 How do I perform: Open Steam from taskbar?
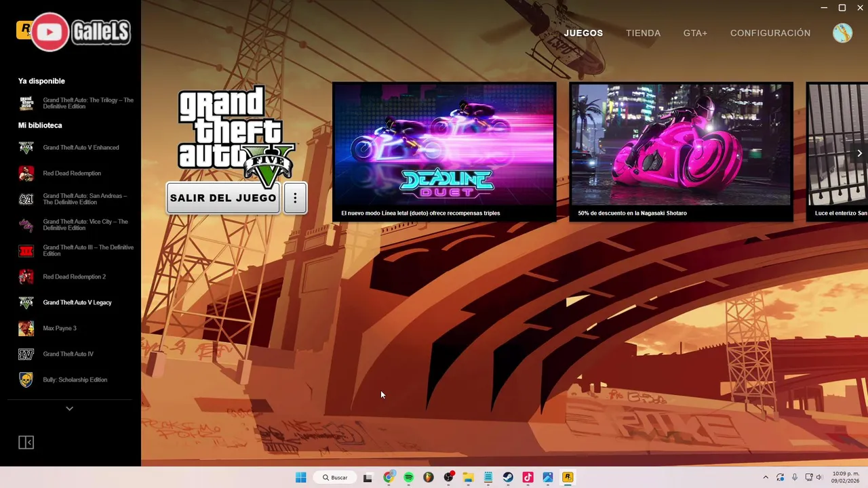pyautogui.click(x=508, y=477)
